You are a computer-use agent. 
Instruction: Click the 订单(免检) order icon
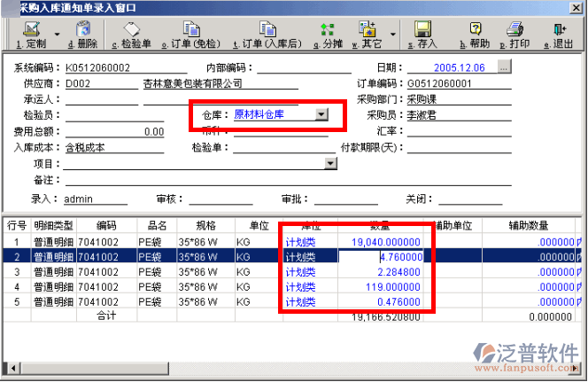tap(190, 35)
